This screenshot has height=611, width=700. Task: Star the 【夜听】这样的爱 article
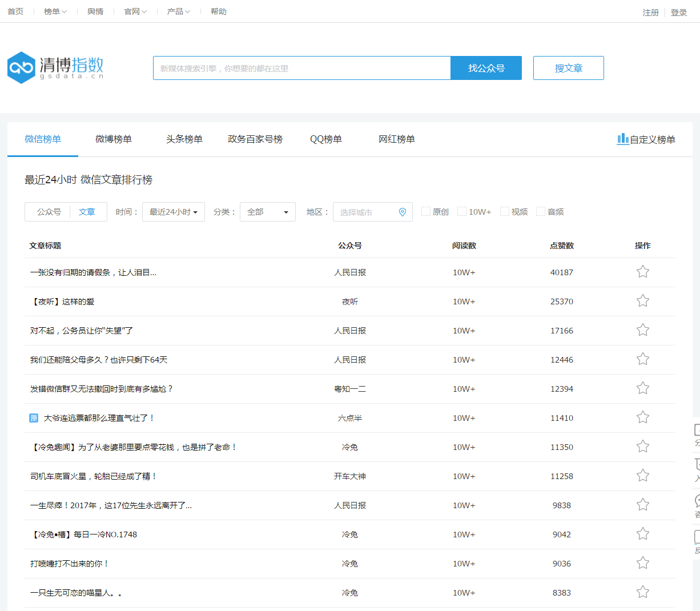643,301
